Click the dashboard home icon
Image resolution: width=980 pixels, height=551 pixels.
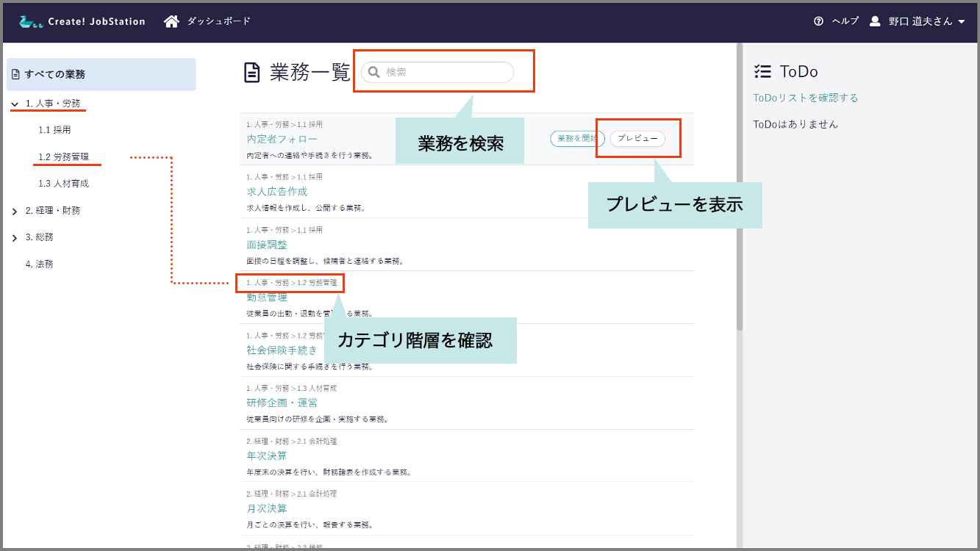171,21
